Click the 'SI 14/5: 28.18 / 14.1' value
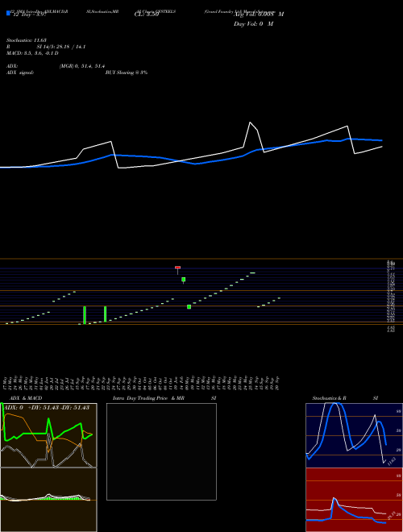The image size is (403, 532). (x=61, y=47)
